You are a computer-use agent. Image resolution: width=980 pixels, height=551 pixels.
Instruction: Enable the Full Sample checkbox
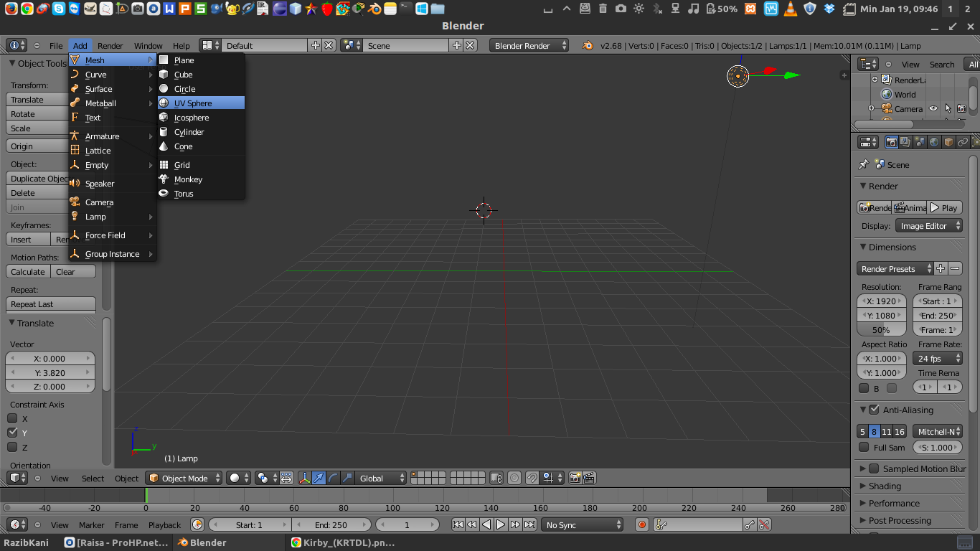click(x=864, y=447)
